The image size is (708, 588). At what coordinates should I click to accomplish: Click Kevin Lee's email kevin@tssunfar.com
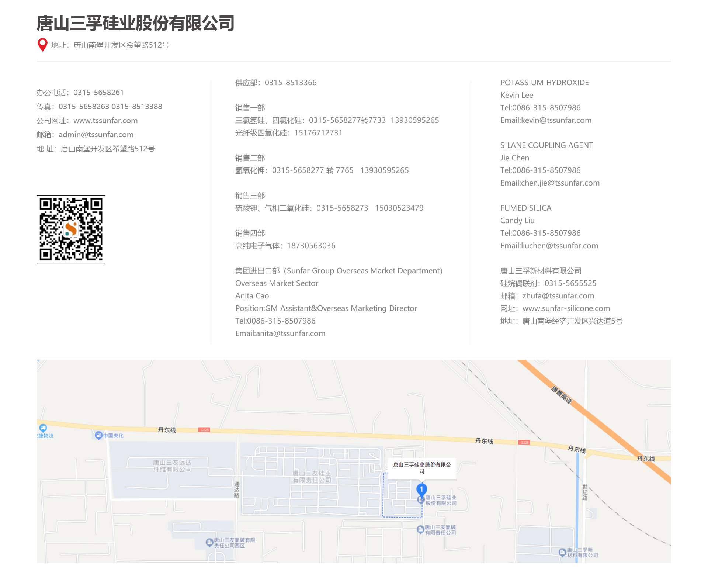click(556, 120)
